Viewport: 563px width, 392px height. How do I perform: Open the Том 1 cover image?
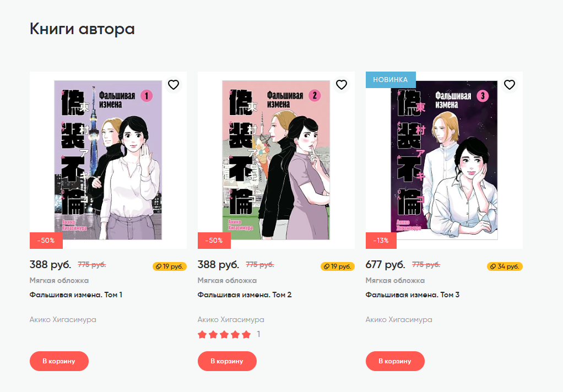(108, 160)
